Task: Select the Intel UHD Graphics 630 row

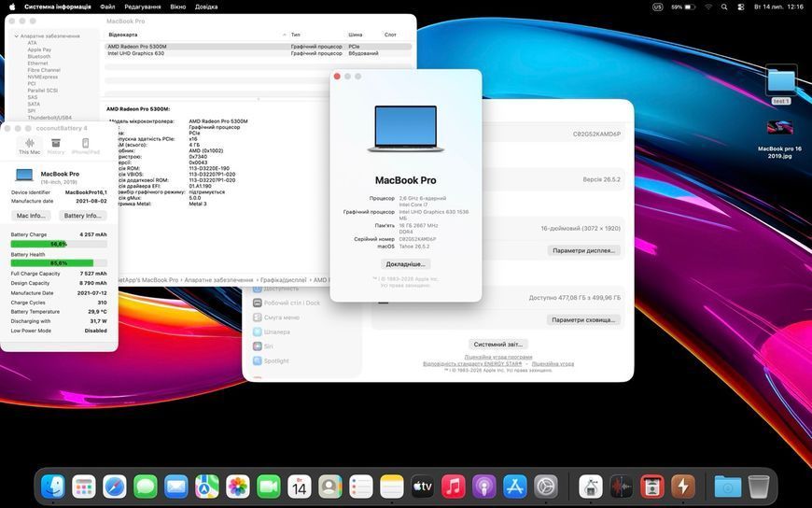Action: tap(259, 53)
